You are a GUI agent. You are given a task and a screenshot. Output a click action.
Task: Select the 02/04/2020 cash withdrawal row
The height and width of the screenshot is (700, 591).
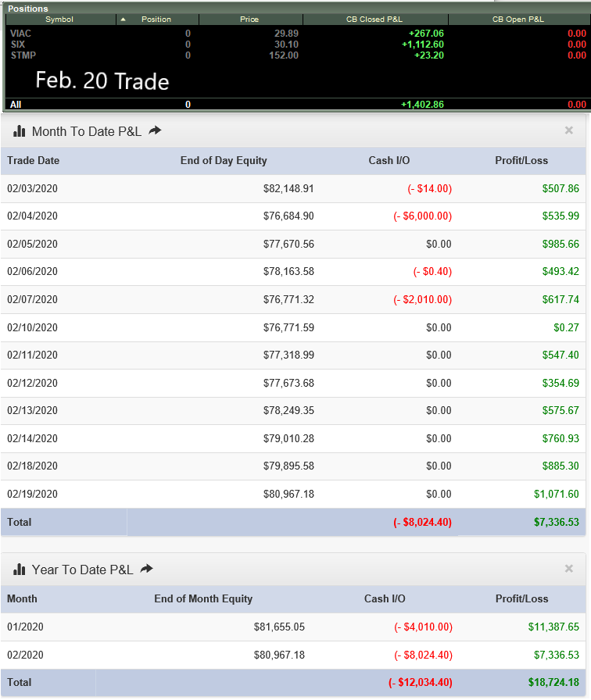(293, 216)
